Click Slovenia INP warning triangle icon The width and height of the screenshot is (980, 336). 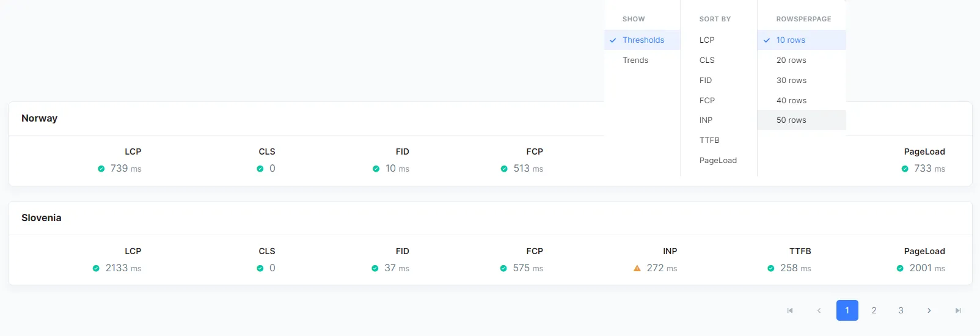pyautogui.click(x=637, y=268)
